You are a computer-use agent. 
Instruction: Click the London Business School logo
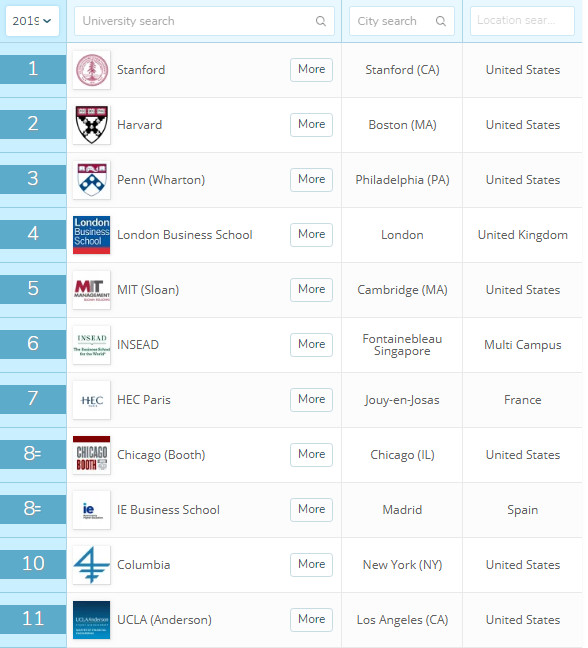coord(92,235)
